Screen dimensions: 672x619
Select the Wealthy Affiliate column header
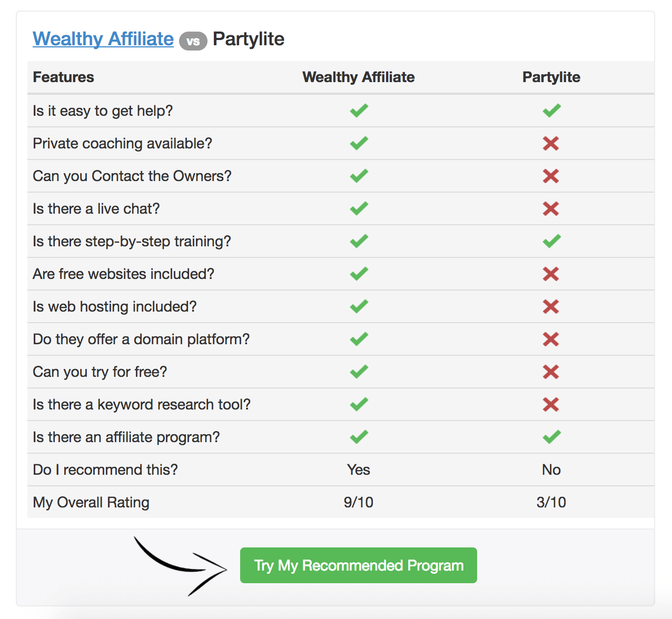click(x=359, y=77)
